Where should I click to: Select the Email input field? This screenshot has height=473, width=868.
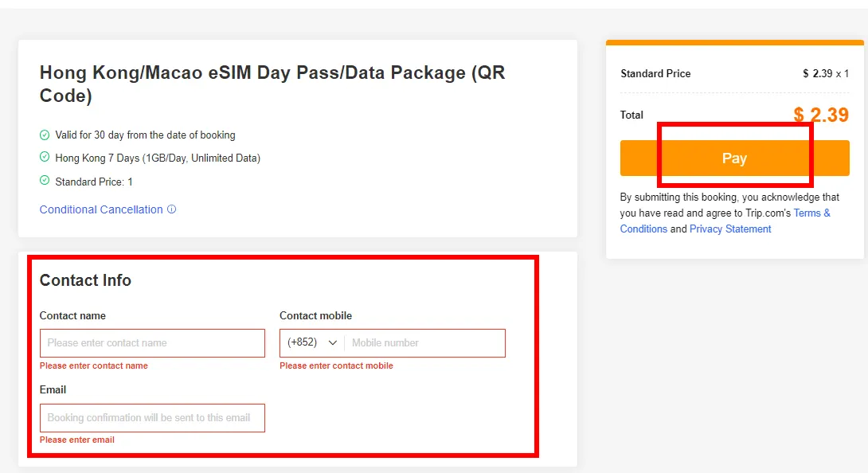[x=152, y=417]
